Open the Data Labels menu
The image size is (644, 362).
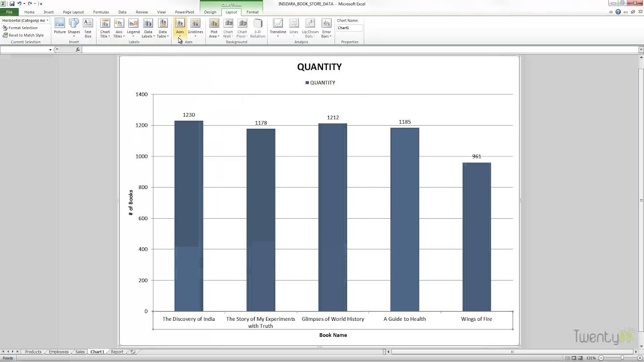[147, 28]
